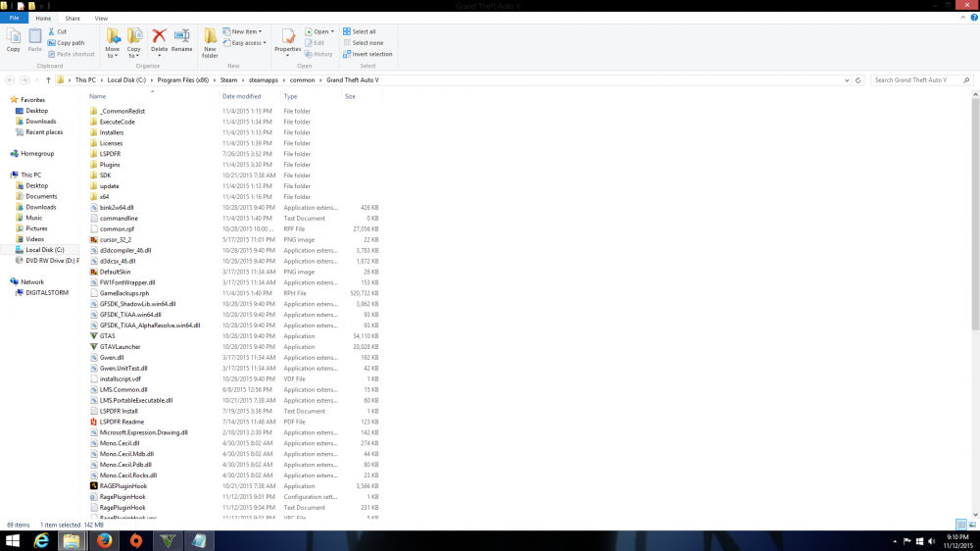Click the Move to folder icon
The width and height of the screenshot is (980, 551).
click(113, 36)
